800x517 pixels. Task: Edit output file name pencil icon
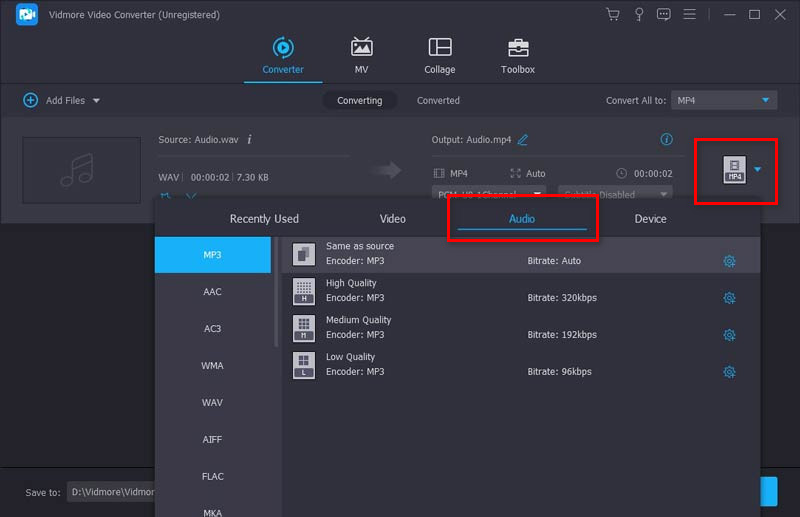point(522,139)
